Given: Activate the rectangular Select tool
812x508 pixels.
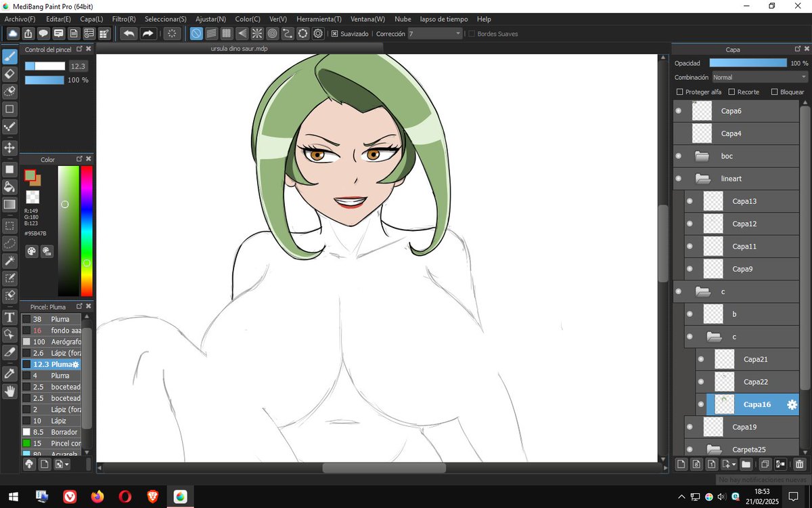Looking at the screenshot, I should tap(9, 226).
